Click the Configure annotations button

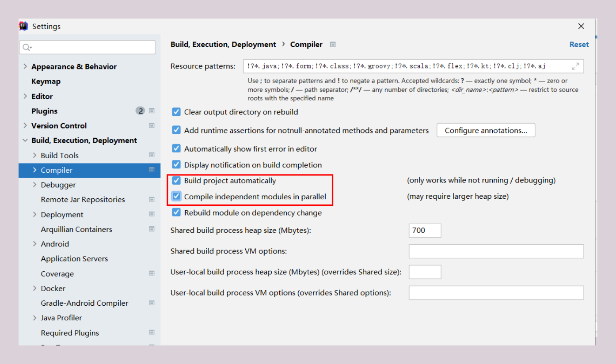(x=485, y=130)
